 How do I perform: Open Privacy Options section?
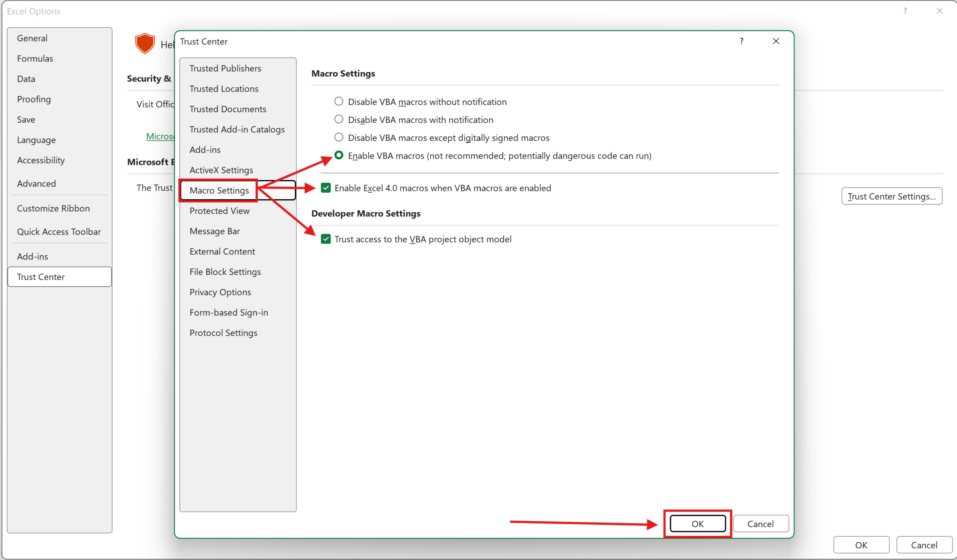coord(238,292)
